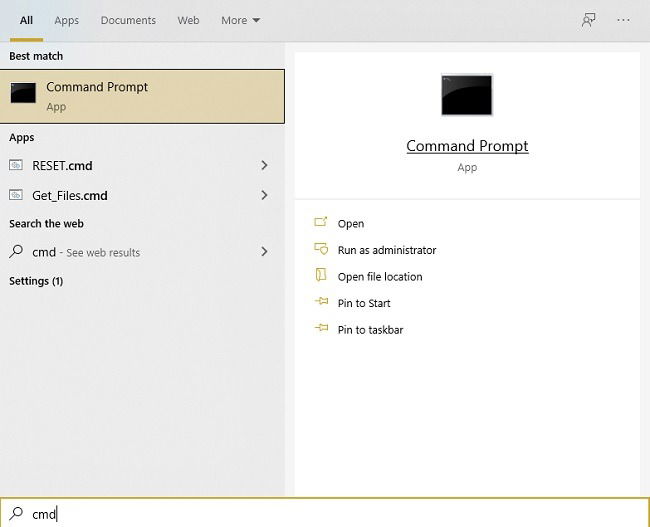Screen dimensions: 650x527
Task: Choose Pin to Start
Action: point(364,303)
